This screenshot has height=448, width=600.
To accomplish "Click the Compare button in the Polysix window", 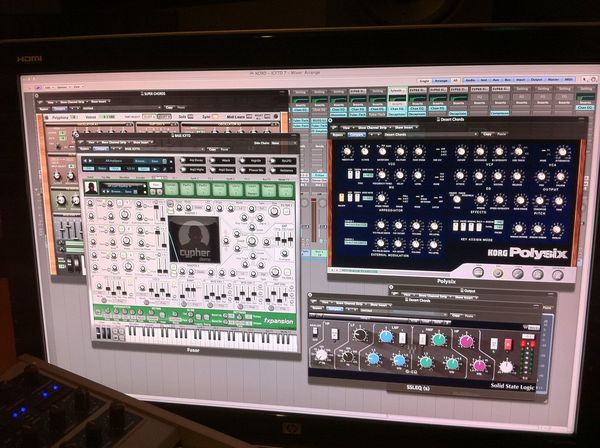I will pyautogui.click(x=356, y=134).
